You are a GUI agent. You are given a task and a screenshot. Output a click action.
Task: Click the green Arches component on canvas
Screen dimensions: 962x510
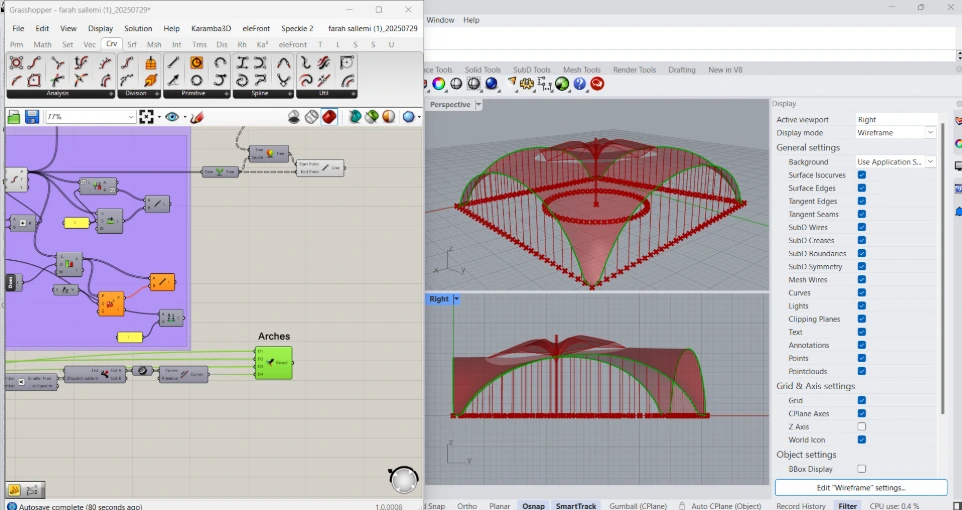(x=274, y=363)
